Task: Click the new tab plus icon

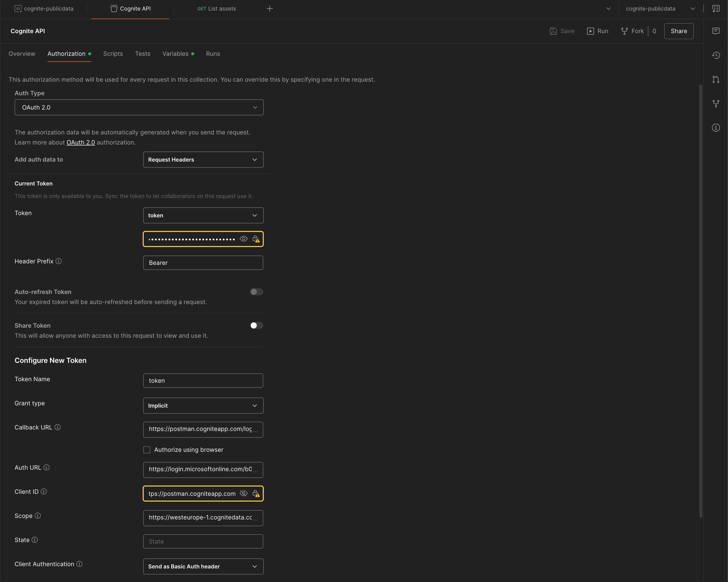Action: point(270,9)
